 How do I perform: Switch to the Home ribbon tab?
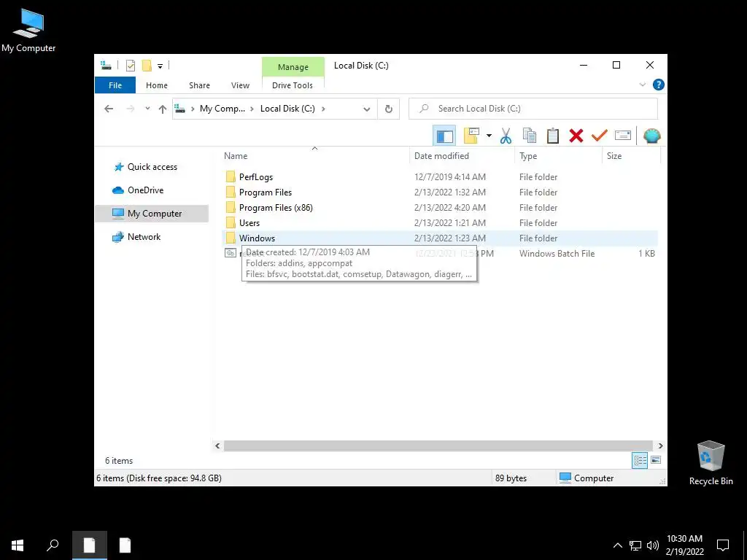157,85
